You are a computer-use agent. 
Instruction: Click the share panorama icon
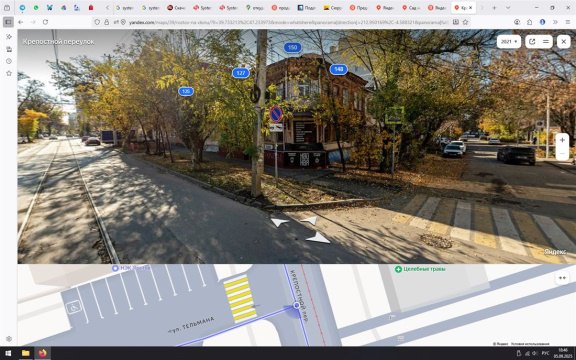(x=532, y=42)
